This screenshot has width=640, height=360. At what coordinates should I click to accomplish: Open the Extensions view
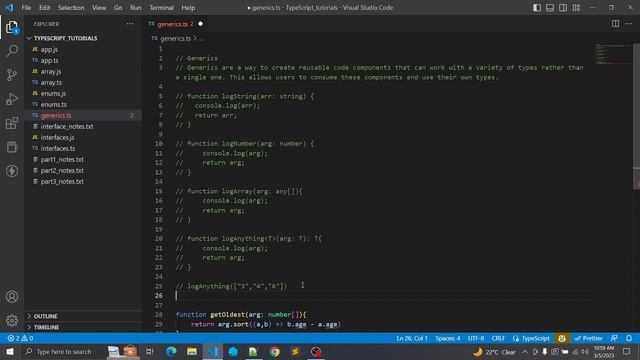(12, 123)
